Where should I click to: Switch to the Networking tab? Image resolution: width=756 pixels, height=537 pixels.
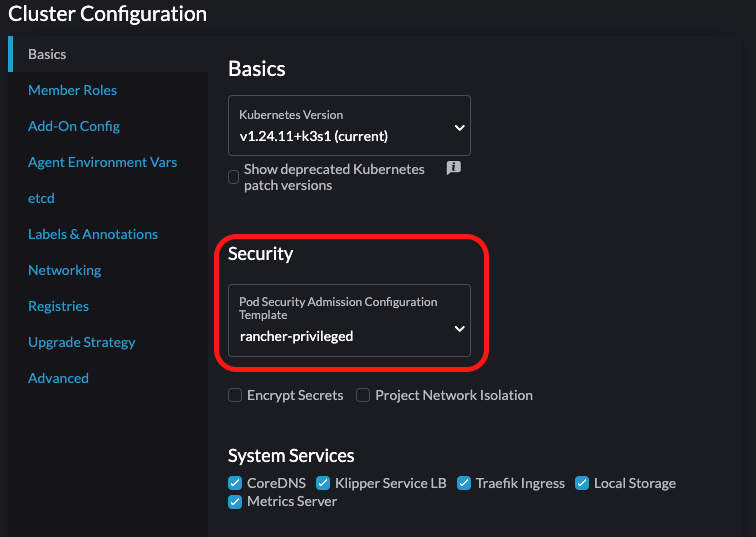pyautogui.click(x=64, y=270)
